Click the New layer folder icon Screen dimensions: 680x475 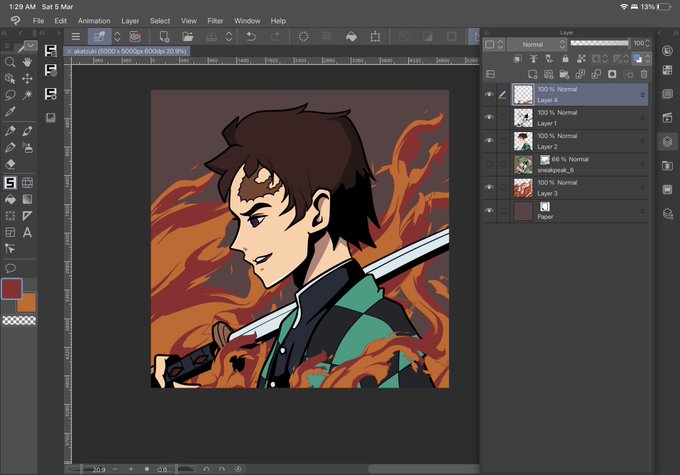pos(564,74)
